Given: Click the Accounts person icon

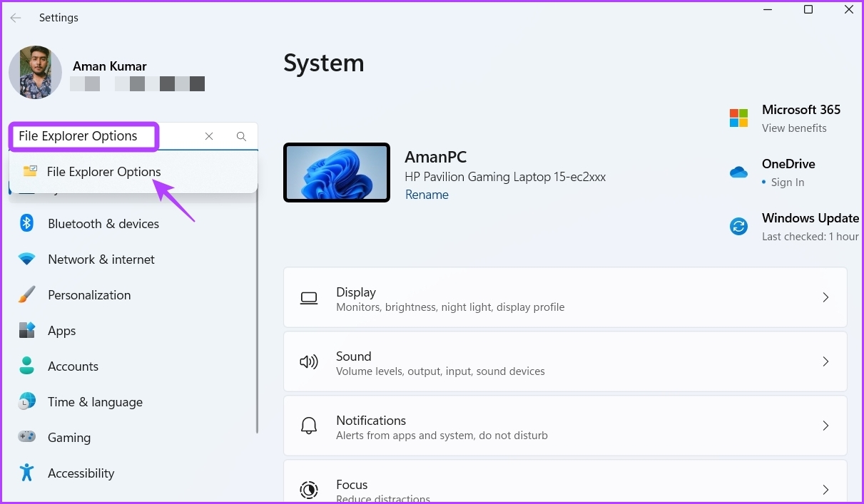Looking at the screenshot, I should click(27, 366).
